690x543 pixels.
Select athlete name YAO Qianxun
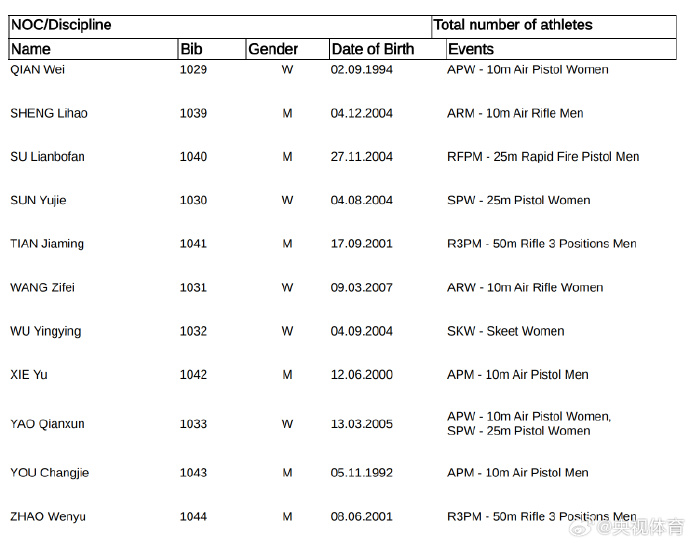(47, 424)
